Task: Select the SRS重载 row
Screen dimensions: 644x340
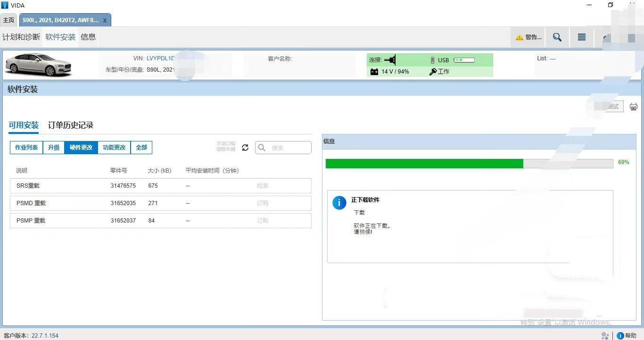Action: [161, 186]
